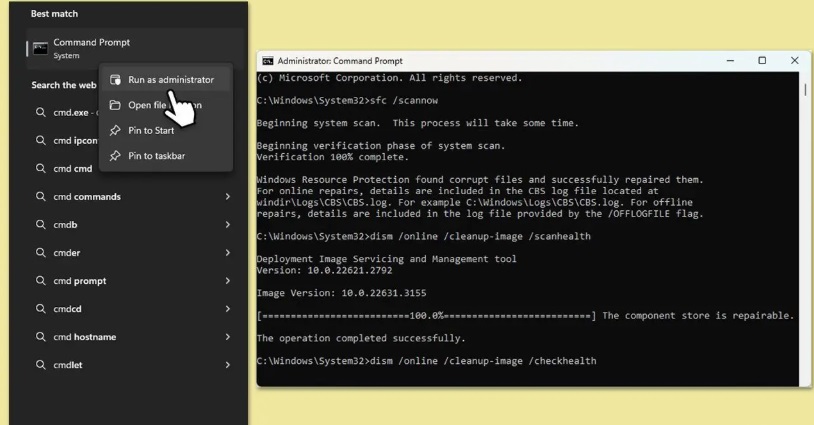Click 'Beginning system scan' output line

[417, 123]
